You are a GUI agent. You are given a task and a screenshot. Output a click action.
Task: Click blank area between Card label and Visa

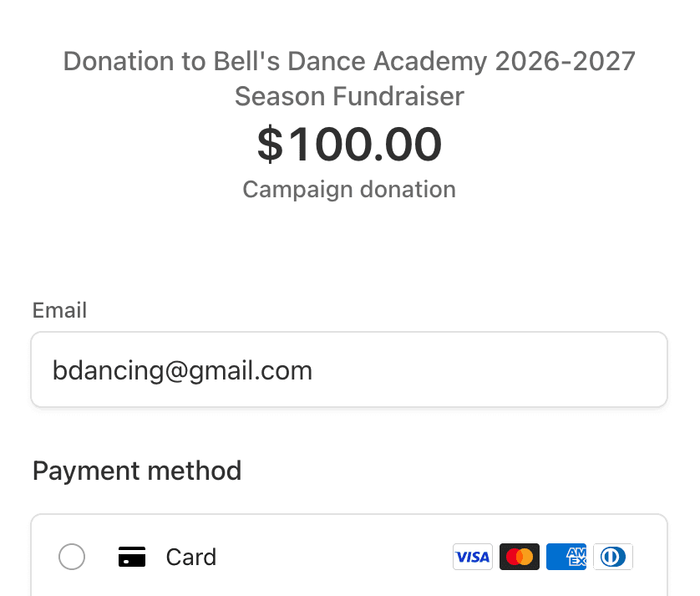coord(334,557)
